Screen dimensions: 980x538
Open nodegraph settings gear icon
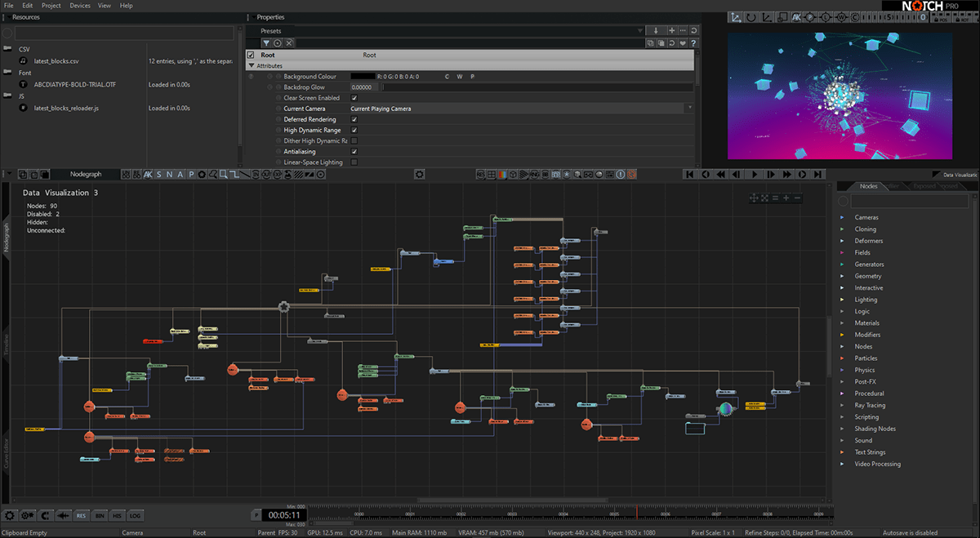tap(419, 174)
